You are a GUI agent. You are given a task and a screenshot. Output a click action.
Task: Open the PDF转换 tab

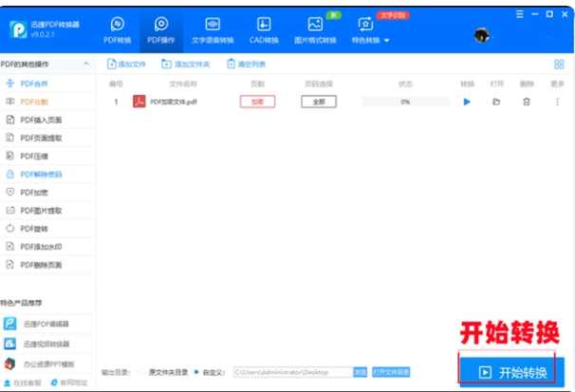pos(118,30)
